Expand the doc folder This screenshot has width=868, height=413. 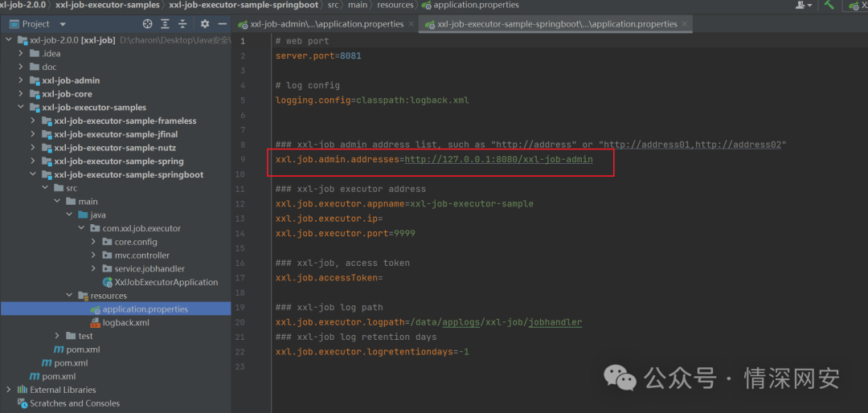tap(21, 67)
